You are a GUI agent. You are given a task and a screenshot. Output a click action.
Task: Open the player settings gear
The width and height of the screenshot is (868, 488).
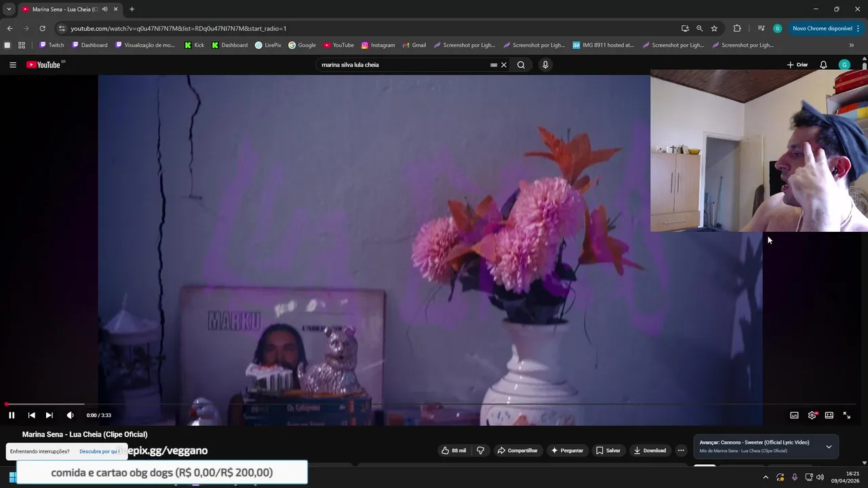click(812, 415)
